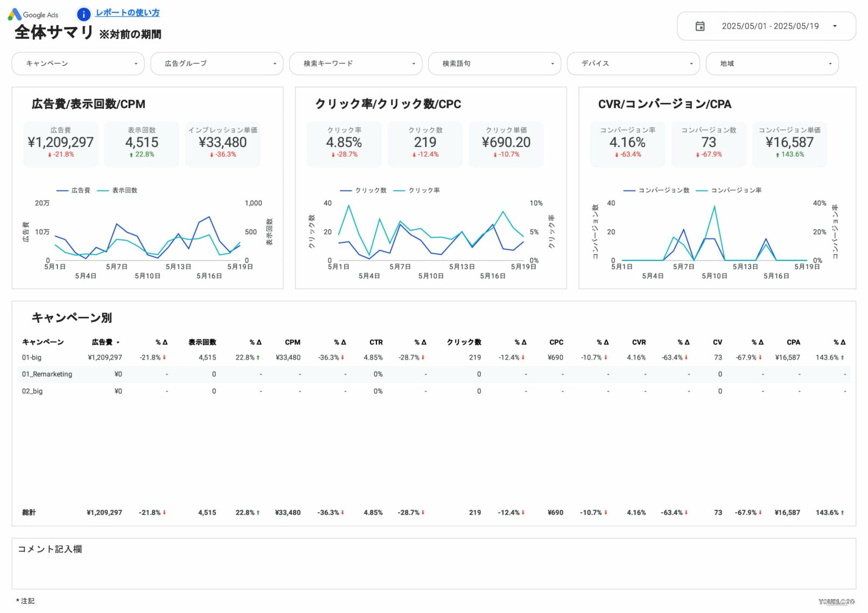Open the 検索キーワード filter dropdown
Screen dimensions: 868x613
click(355, 64)
